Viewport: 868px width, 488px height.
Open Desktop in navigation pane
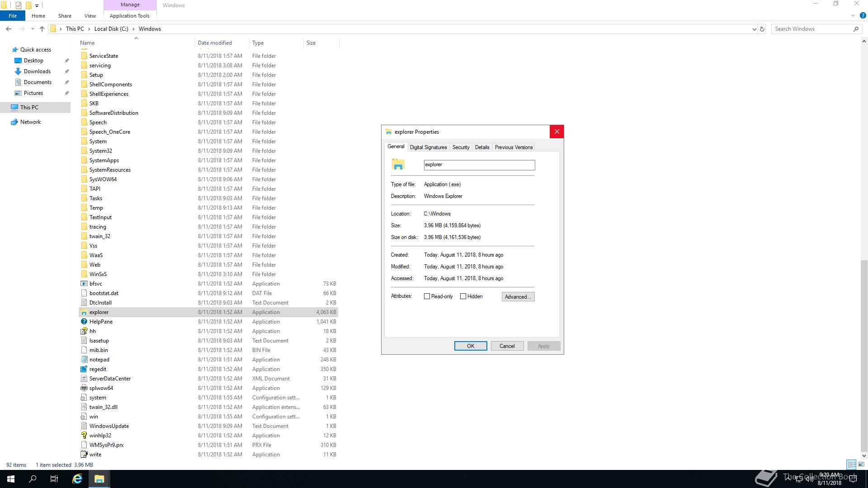(33, 61)
